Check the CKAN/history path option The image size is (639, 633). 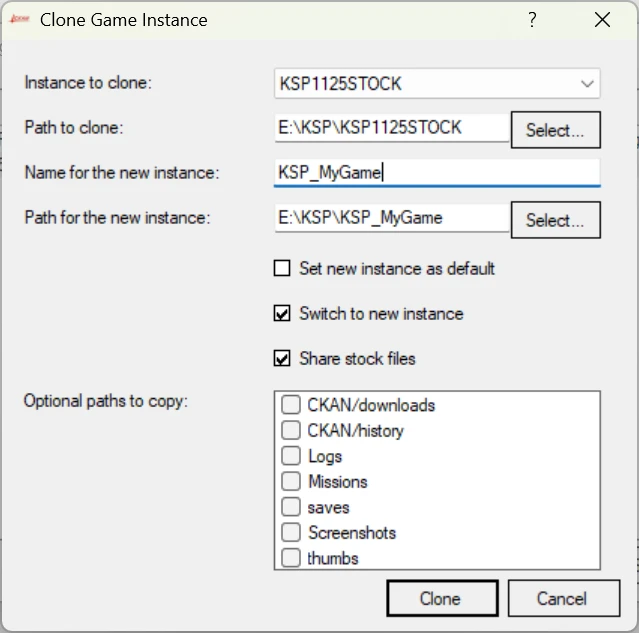pyautogui.click(x=291, y=430)
